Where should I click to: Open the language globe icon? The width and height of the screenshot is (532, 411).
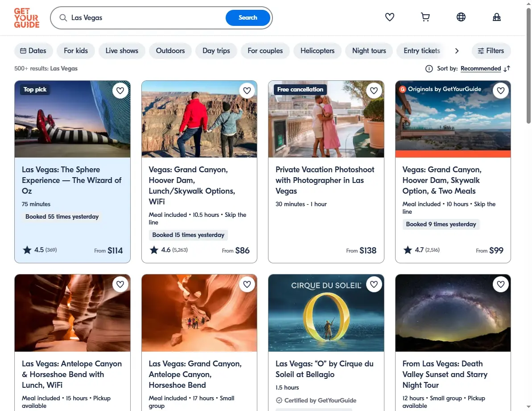461,17
